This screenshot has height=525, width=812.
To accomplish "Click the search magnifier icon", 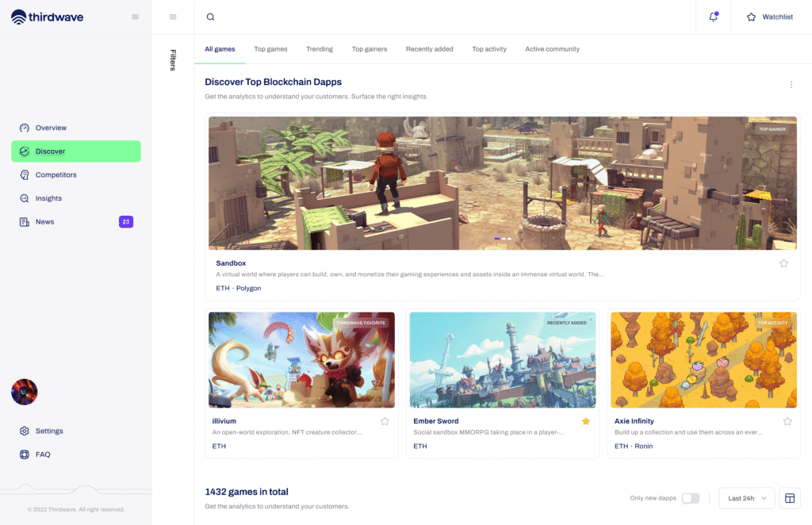I will (210, 17).
